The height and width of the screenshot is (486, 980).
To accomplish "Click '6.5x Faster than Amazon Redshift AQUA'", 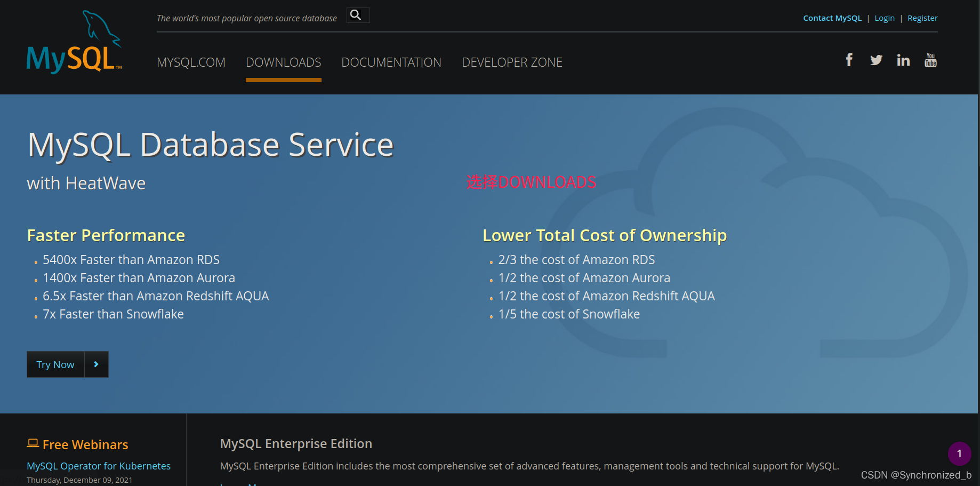I will pos(156,296).
